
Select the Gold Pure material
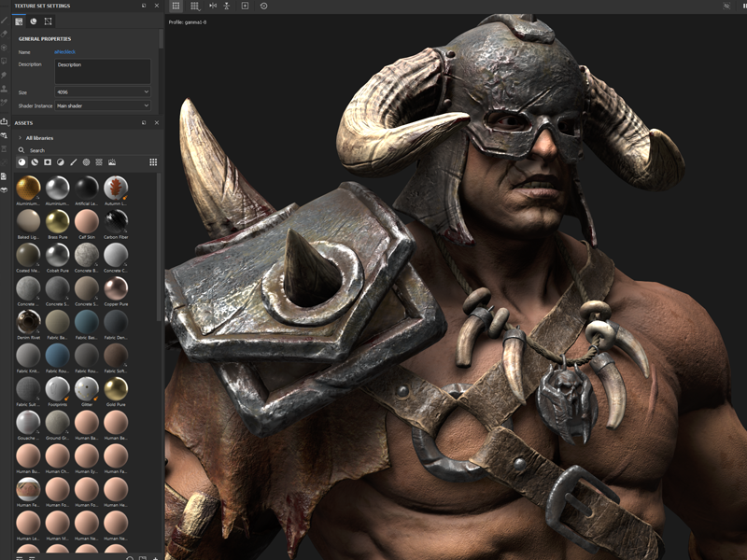pos(116,389)
